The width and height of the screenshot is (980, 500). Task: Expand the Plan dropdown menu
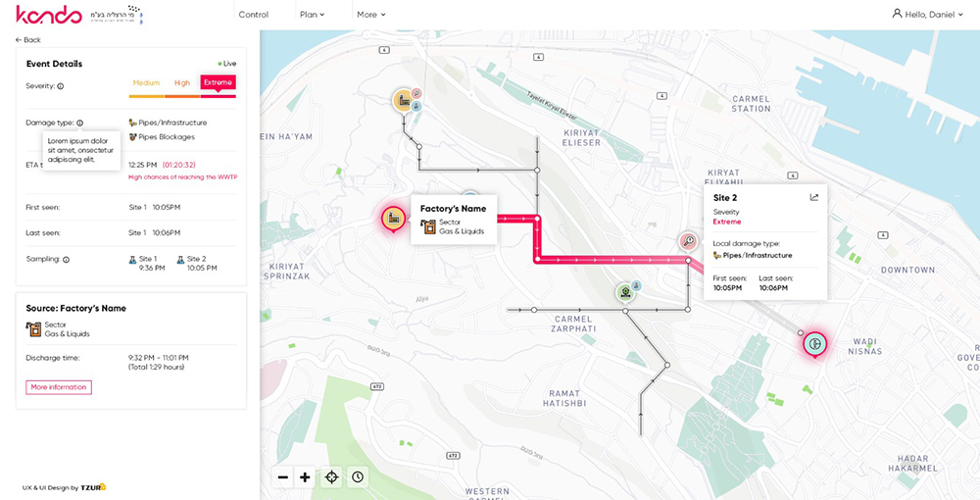pyautogui.click(x=312, y=15)
